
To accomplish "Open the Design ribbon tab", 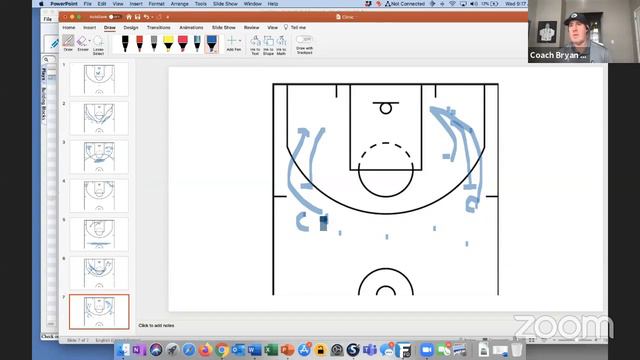I will click(x=131, y=27).
